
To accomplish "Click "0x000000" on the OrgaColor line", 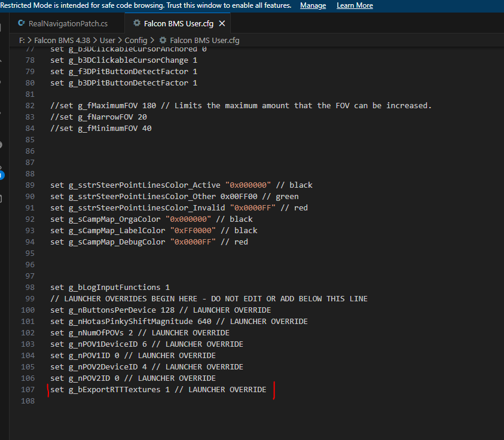I will (x=188, y=219).
